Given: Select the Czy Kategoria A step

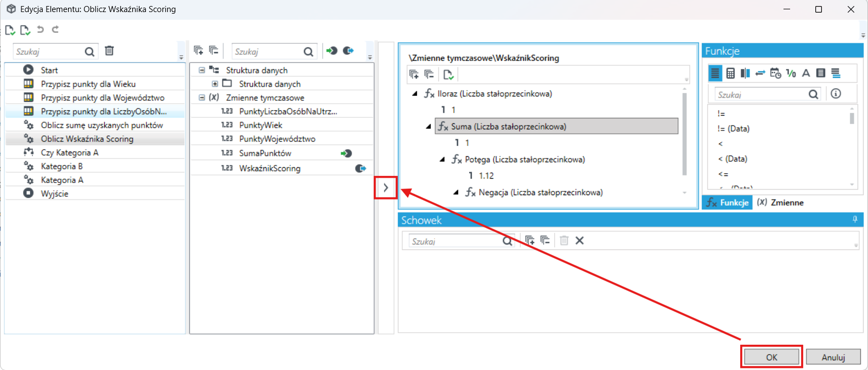Looking at the screenshot, I should (x=95, y=152).
